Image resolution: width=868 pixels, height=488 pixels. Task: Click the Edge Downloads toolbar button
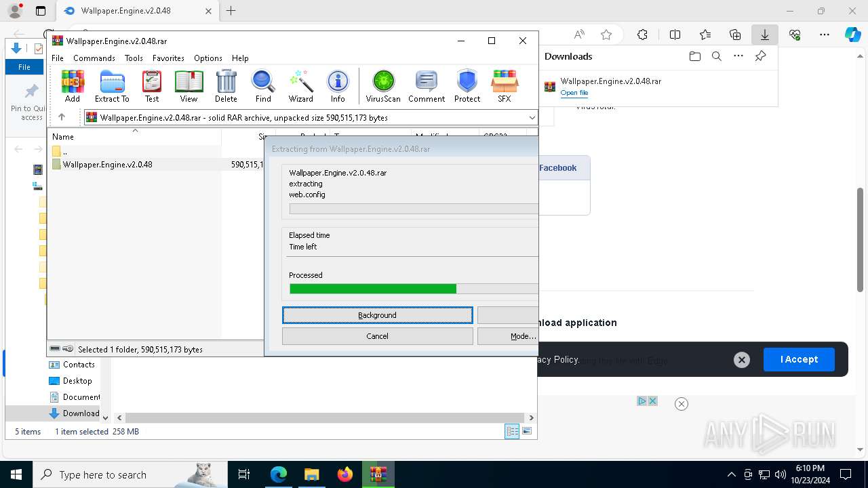click(765, 35)
